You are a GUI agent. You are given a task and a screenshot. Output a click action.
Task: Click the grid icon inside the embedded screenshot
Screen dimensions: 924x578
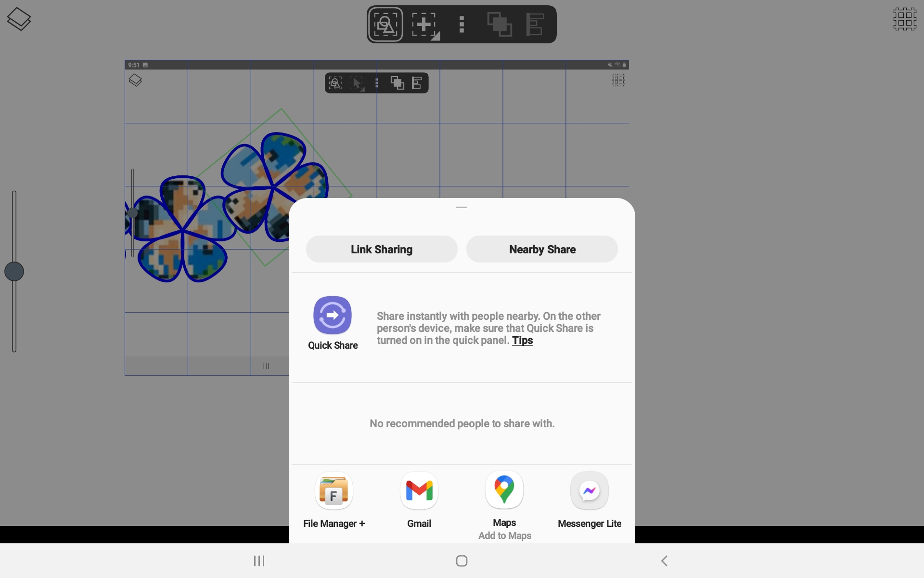(x=618, y=80)
